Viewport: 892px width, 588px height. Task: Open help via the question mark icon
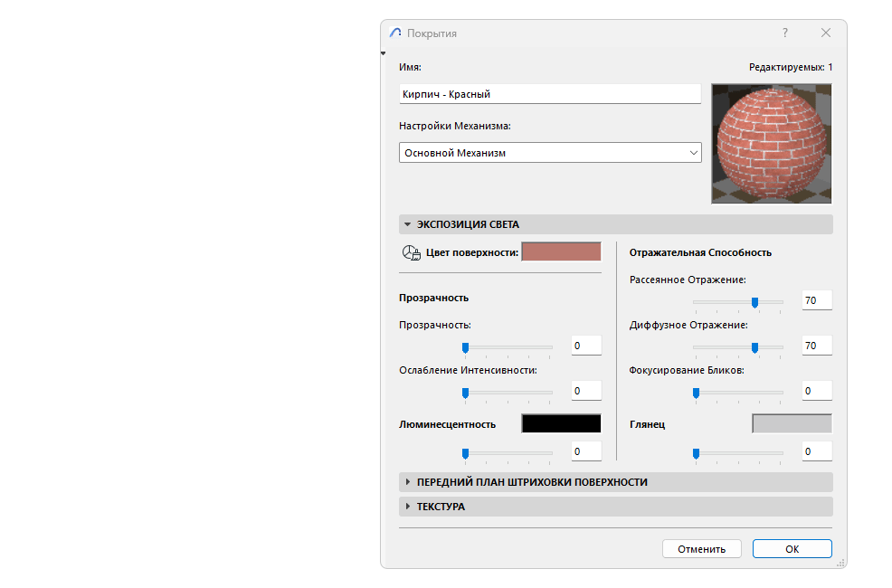(783, 33)
